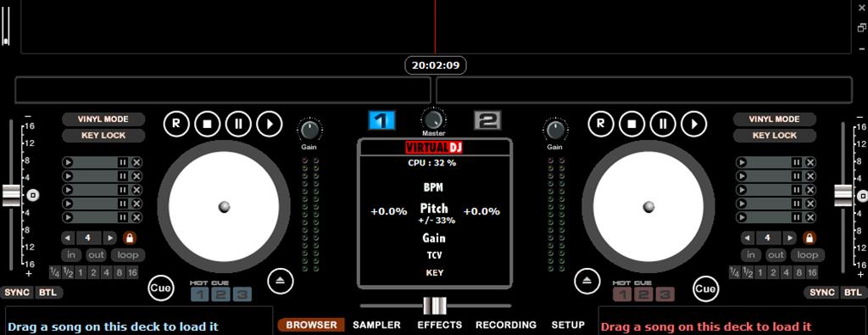Viewport: 868px width, 335px height.
Task: Toggle KEY LOCK on right deck
Action: [774, 136]
